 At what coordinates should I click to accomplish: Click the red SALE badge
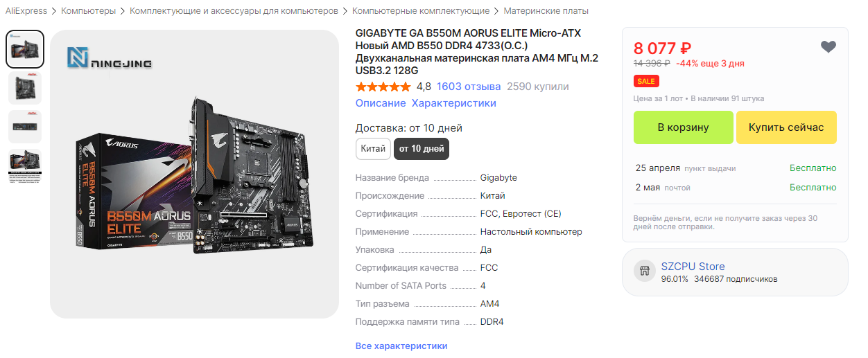646,82
